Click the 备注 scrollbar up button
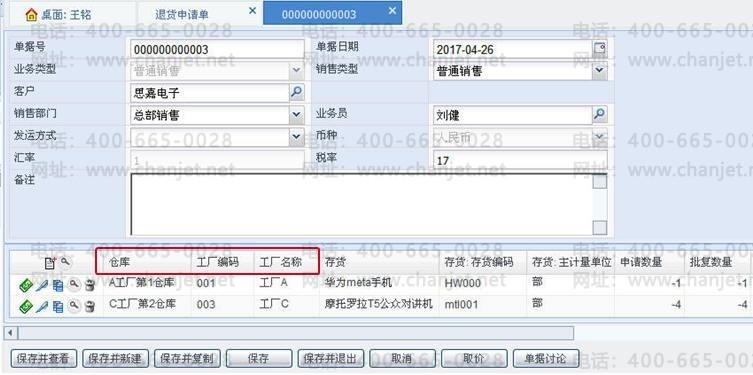 point(600,181)
